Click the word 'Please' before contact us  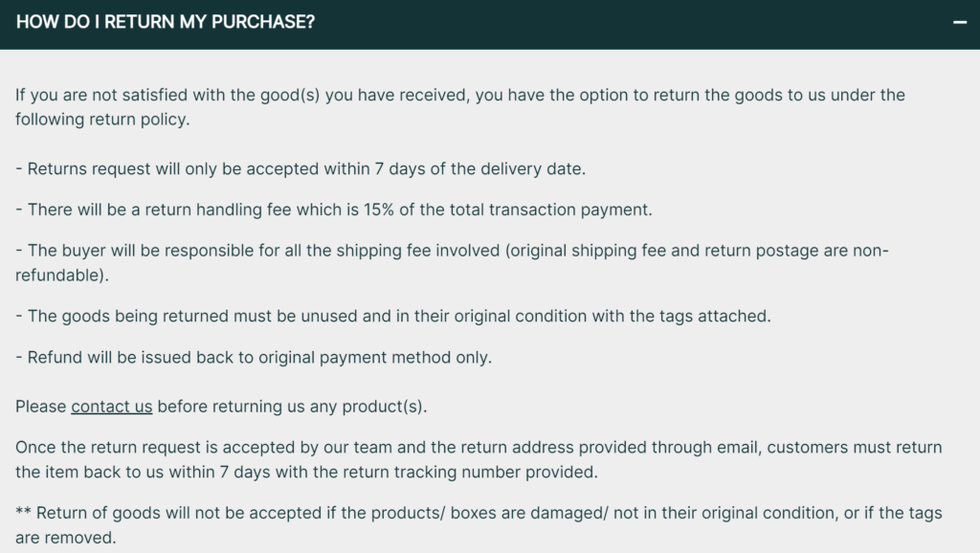coord(40,407)
